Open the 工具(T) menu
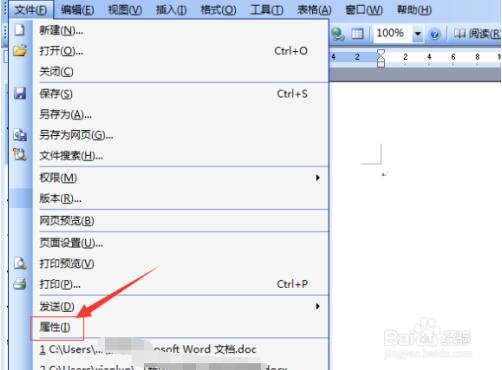Screen dimensions: 502x370 (x=267, y=10)
